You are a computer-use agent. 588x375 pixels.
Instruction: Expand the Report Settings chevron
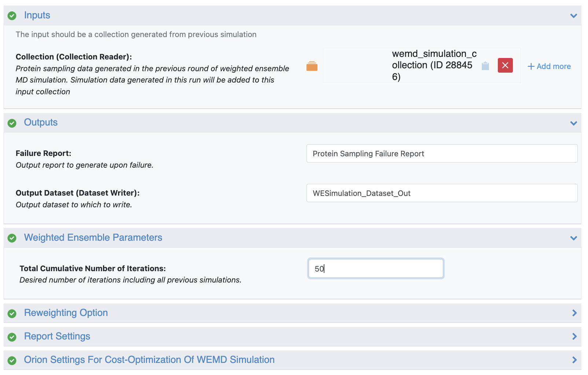coord(574,336)
